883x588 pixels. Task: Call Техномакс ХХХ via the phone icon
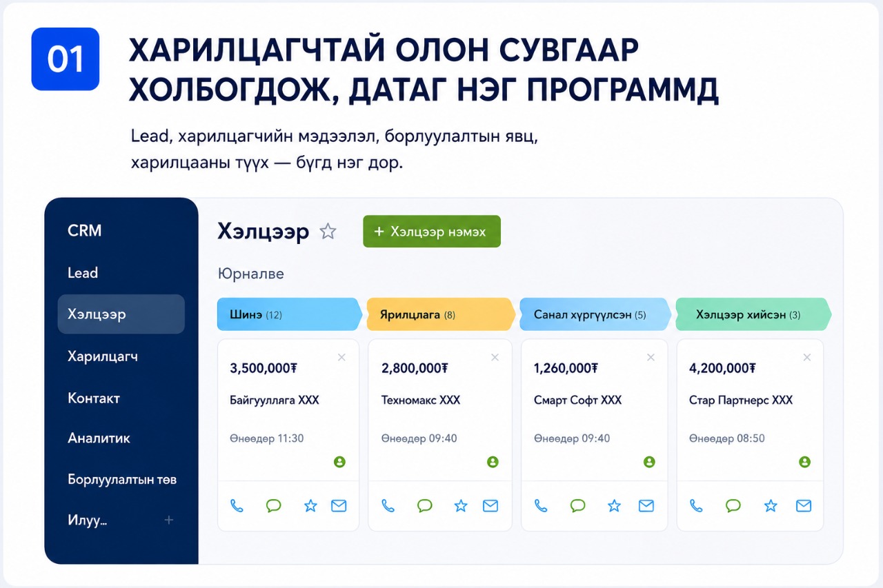(x=388, y=506)
